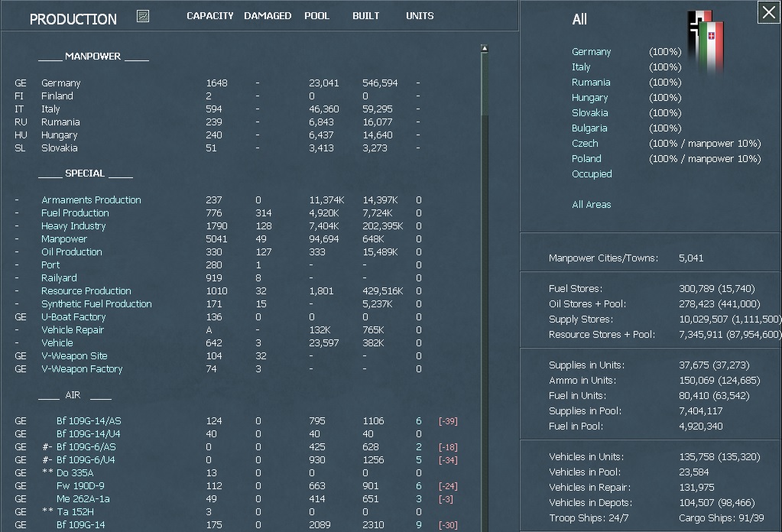
Task: Click the All heading in the nation panel
Action: click(x=579, y=19)
